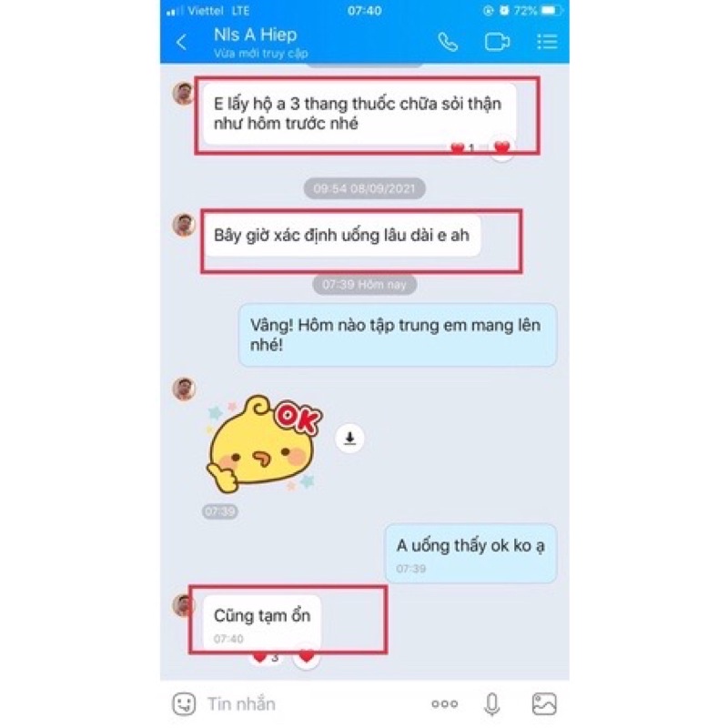Select the 'Bây giờ xác định uống lâu dài' message

(x=341, y=236)
